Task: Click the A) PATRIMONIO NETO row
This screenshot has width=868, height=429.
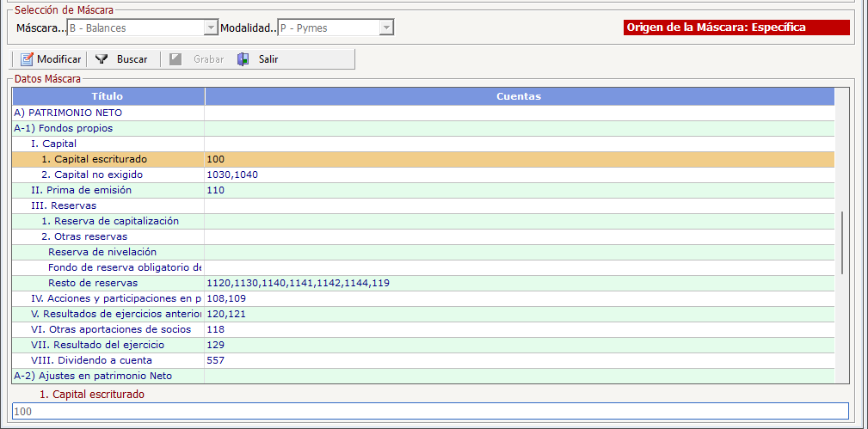Action: coord(423,113)
